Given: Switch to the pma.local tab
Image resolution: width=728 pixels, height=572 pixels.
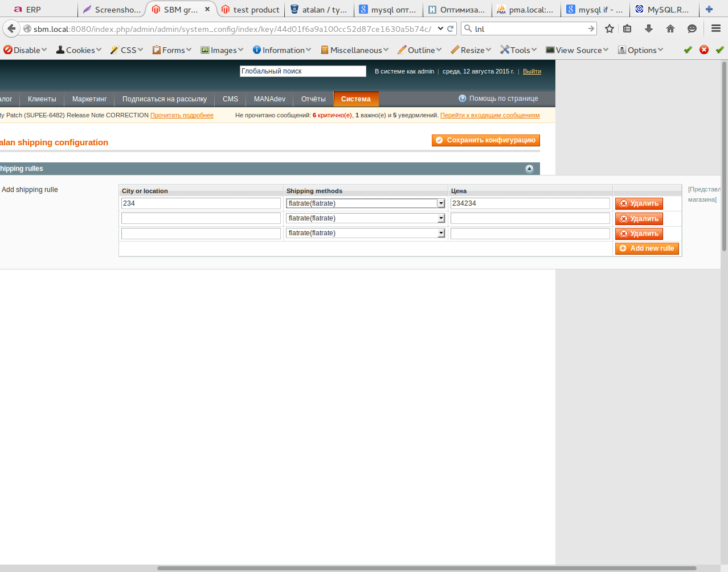Looking at the screenshot, I should [526, 9].
